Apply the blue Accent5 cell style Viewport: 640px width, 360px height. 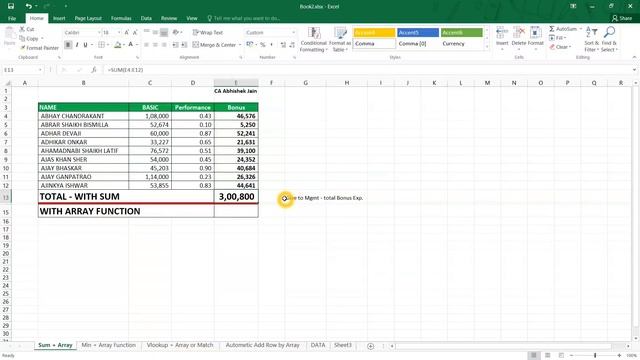[418, 32]
